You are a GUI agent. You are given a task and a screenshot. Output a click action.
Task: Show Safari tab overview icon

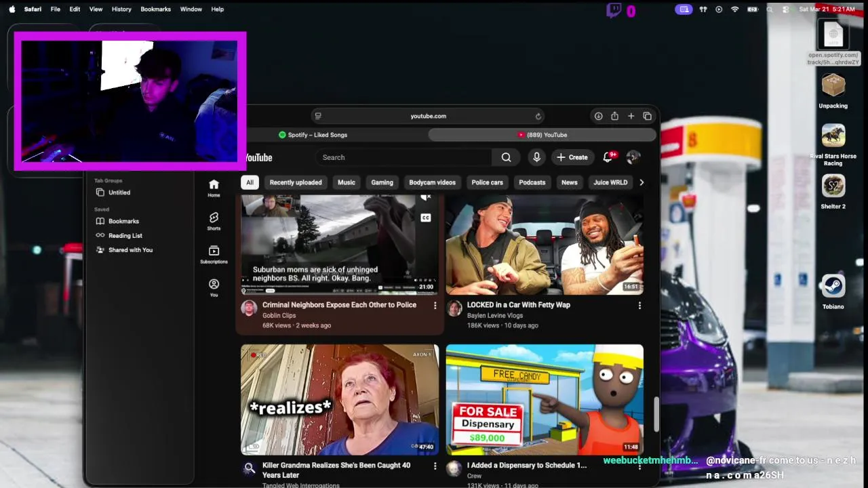tap(647, 116)
